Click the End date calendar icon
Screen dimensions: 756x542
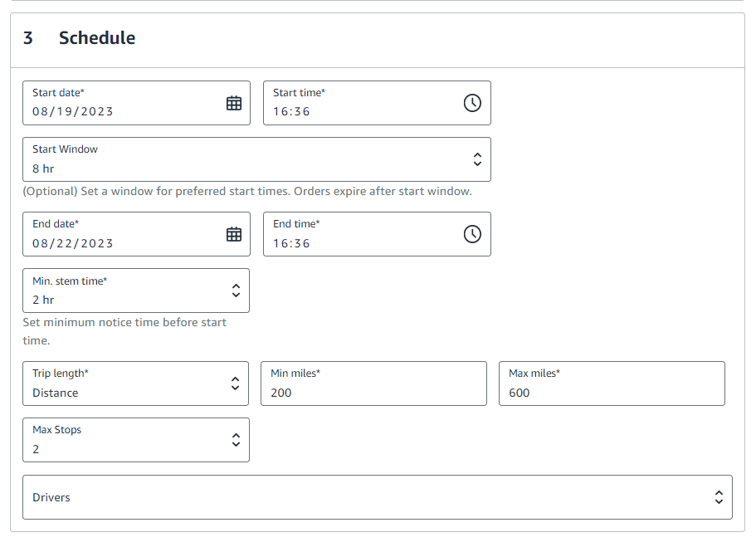tap(234, 234)
